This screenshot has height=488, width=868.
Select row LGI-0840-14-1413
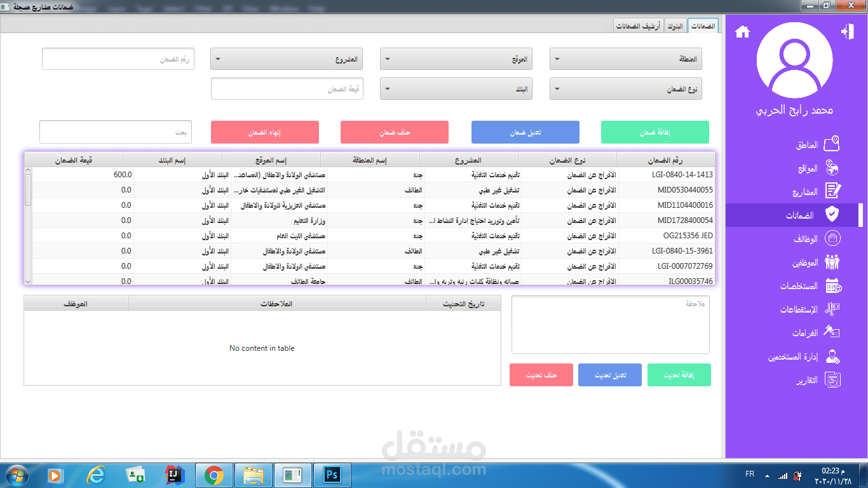click(x=374, y=174)
